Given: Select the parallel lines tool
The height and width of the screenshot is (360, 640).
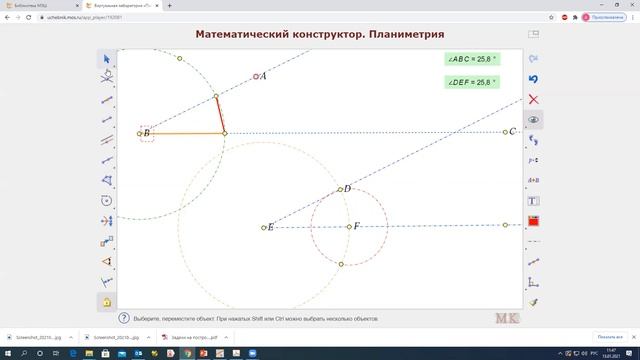Looking at the screenshot, I should click(x=107, y=140).
